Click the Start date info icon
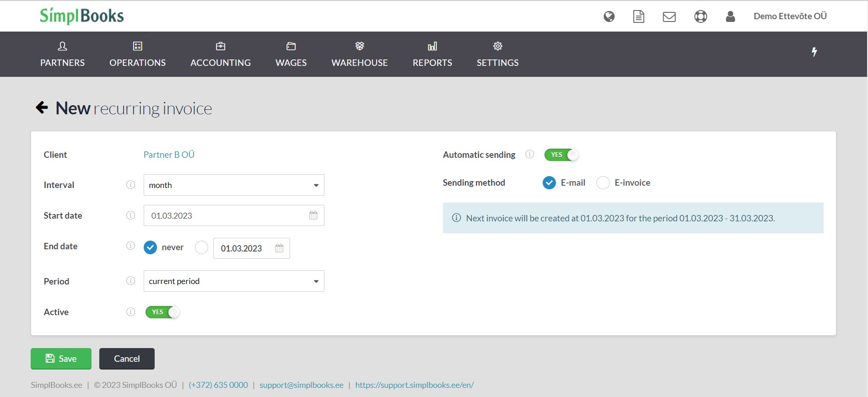Viewport: 868px width, 397px height. point(130,215)
